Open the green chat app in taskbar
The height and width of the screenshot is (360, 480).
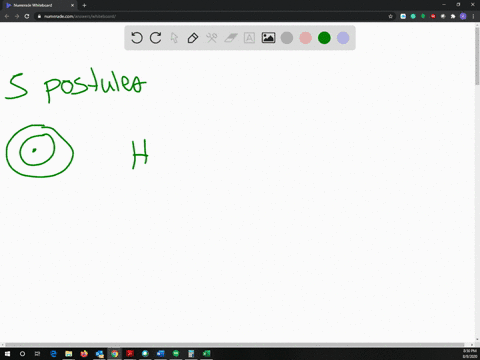point(176,354)
